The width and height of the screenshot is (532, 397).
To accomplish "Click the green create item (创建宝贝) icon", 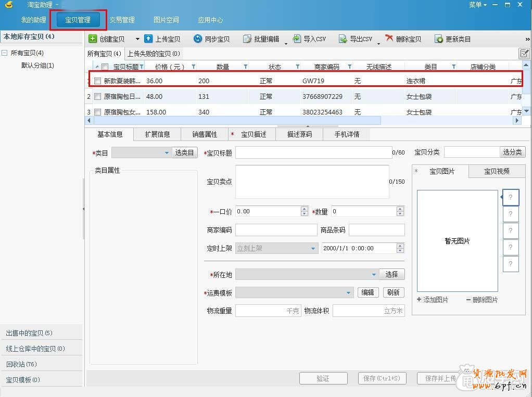I will (x=93, y=39).
